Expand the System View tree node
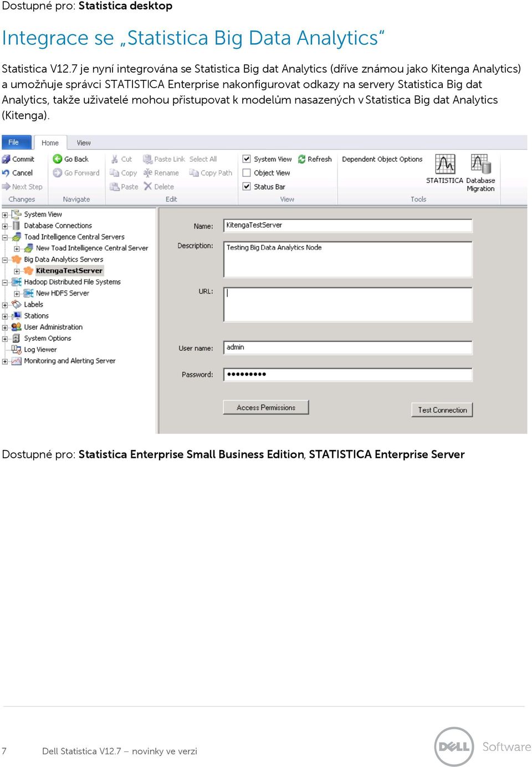The height and width of the screenshot is (767, 532). pos(5,215)
